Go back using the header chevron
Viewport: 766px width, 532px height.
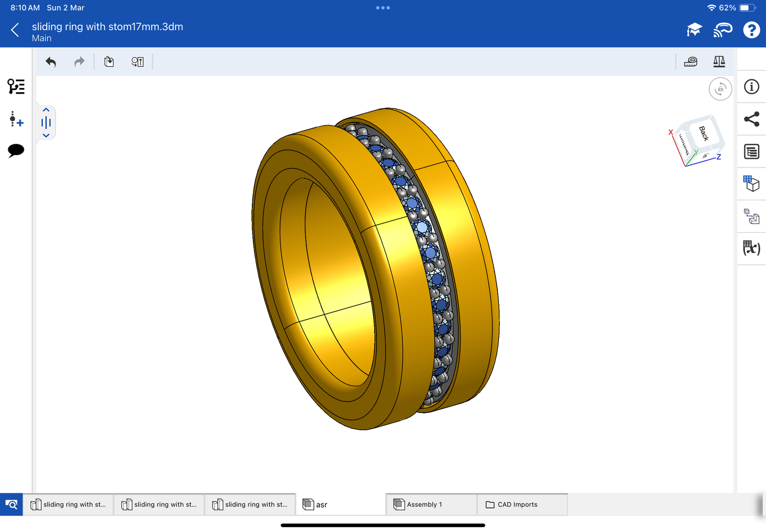coord(15,30)
